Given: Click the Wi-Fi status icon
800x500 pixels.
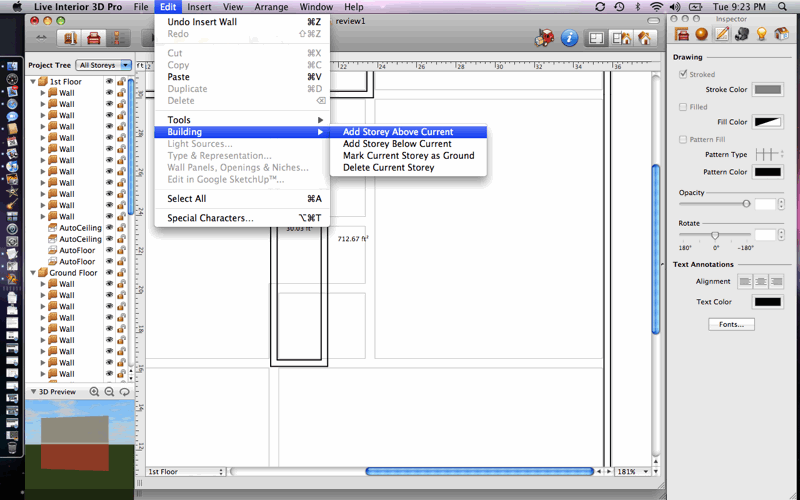Looking at the screenshot, I should coord(657,7).
